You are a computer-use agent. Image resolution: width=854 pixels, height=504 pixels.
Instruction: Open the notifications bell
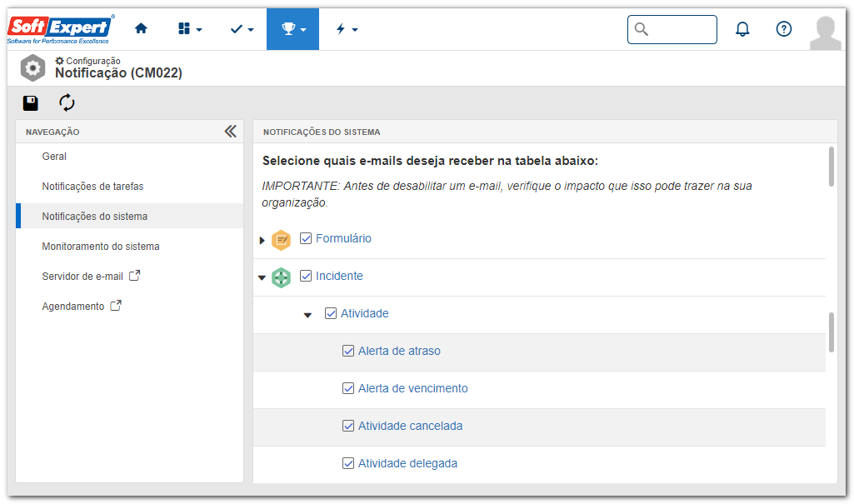click(x=742, y=29)
